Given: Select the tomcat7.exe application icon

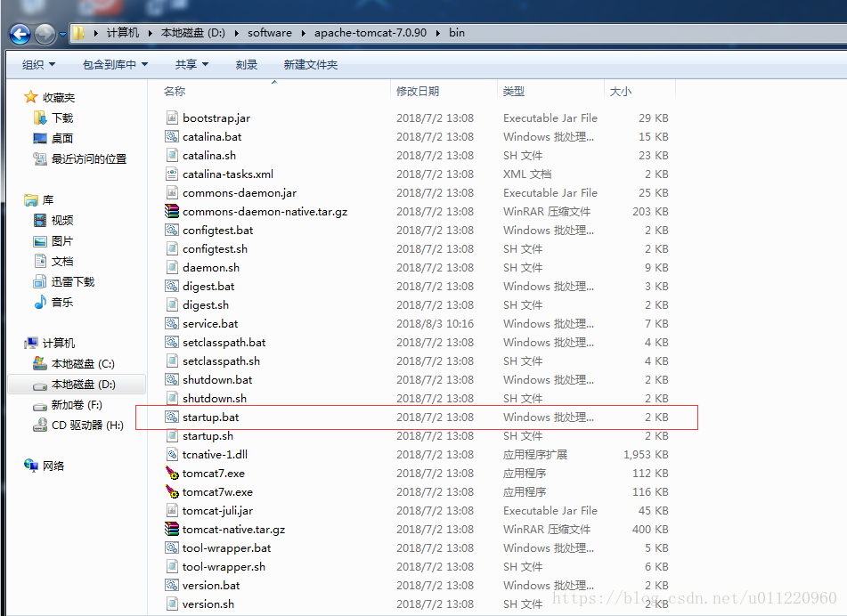Looking at the screenshot, I should (172, 473).
